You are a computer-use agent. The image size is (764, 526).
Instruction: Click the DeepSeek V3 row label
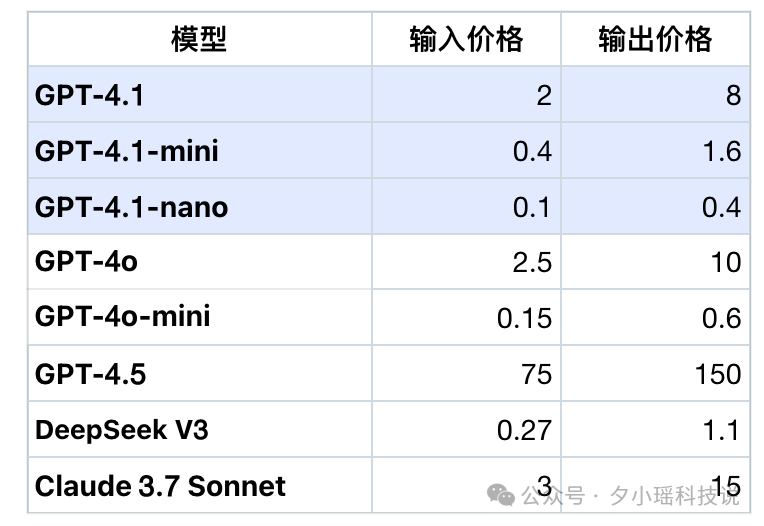point(121,430)
